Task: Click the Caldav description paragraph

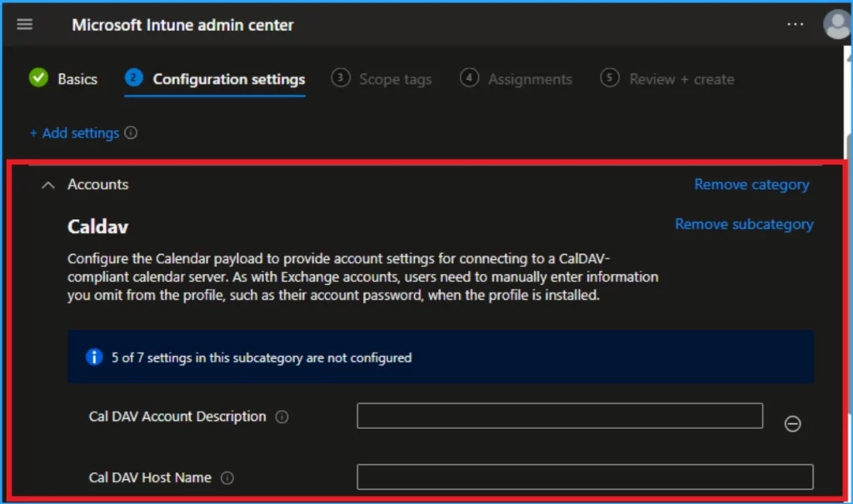Action: [x=363, y=277]
